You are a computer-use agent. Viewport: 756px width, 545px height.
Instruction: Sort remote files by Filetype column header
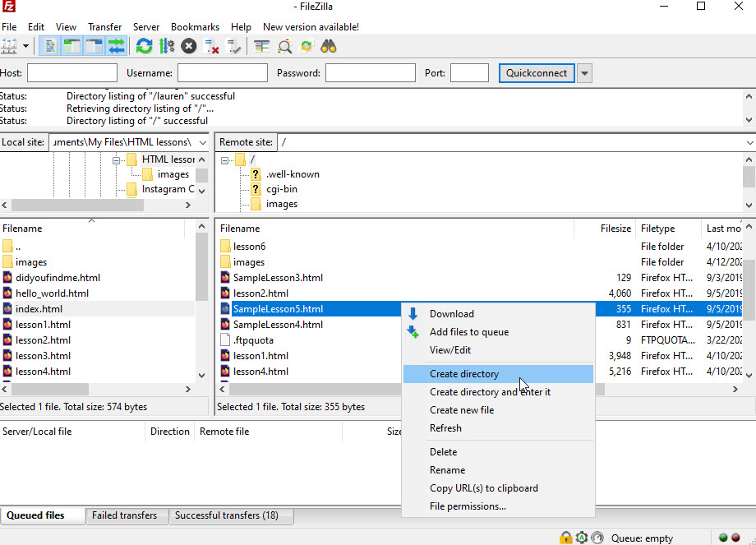tap(668, 229)
